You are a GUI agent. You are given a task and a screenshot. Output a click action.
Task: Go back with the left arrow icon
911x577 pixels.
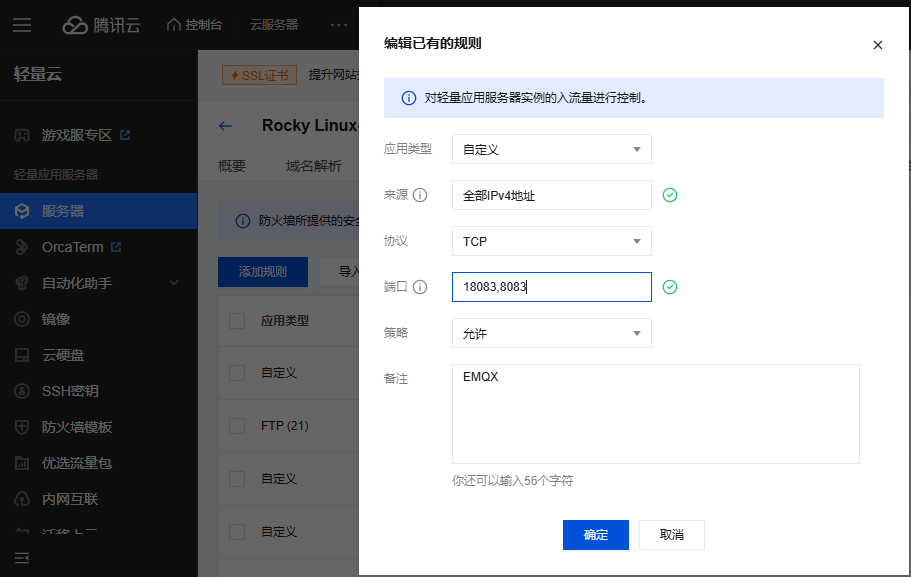(x=226, y=126)
